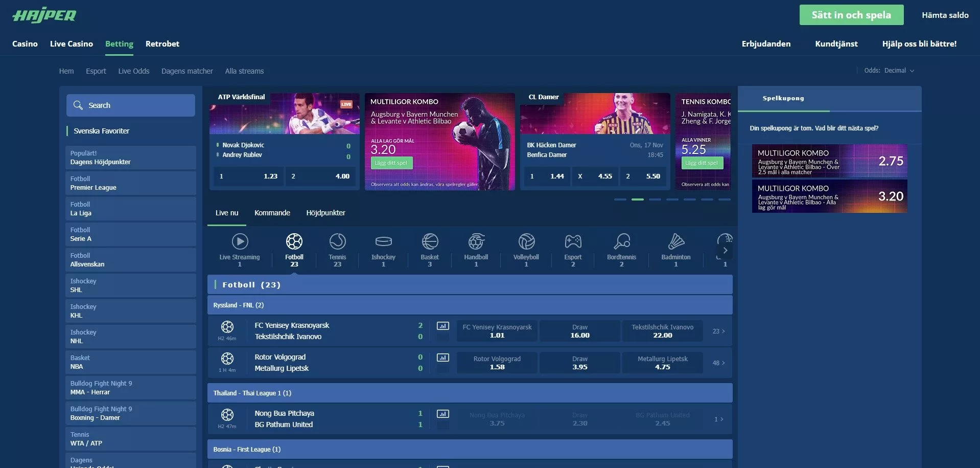The width and height of the screenshot is (980, 468).
Task: Click Lägg ditt spel on 3.20 kombo
Action: [391, 163]
